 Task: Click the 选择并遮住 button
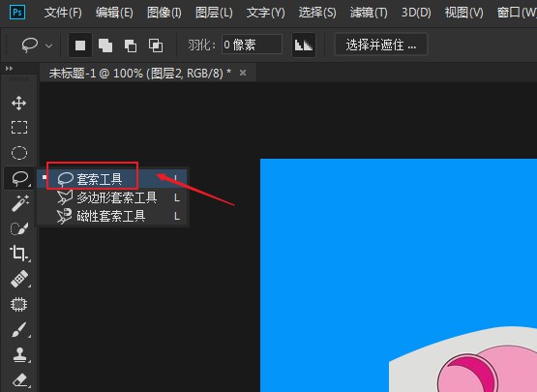point(381,45)
